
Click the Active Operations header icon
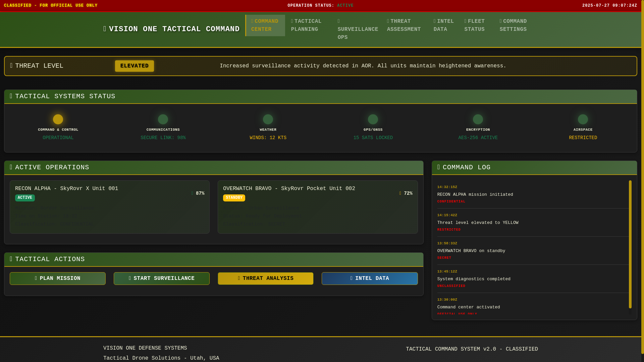pos(11,167)
